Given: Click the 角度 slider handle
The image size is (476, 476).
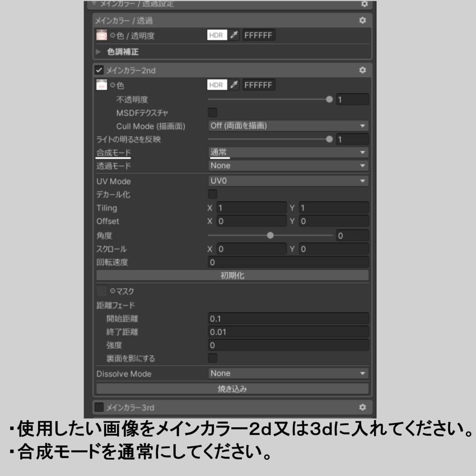Looking at the screenshot, I should click(x=270, y=235).
